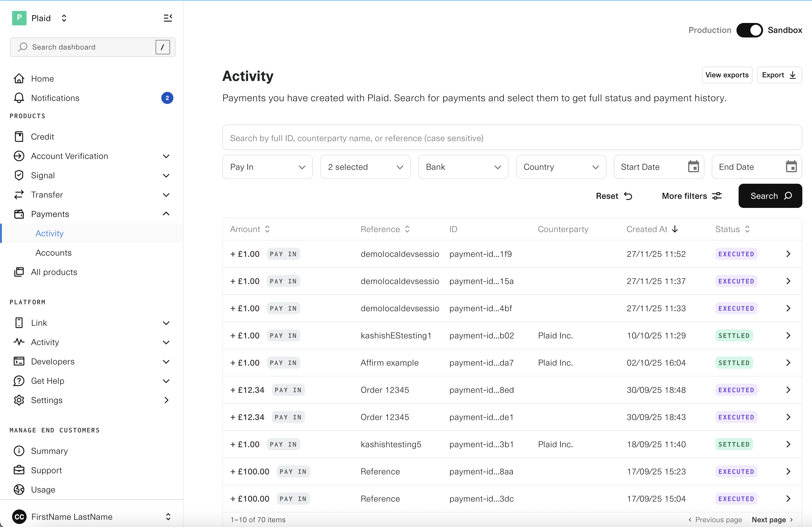
Task: Open Account Verification in sidebar
Action: (x=69, y=156)
